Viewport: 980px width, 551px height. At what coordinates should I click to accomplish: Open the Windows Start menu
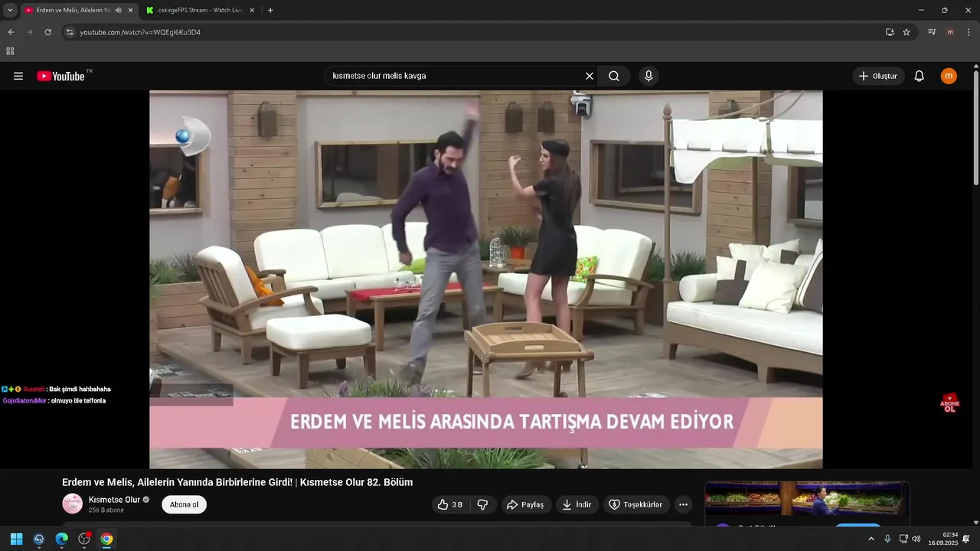[16, 539]
